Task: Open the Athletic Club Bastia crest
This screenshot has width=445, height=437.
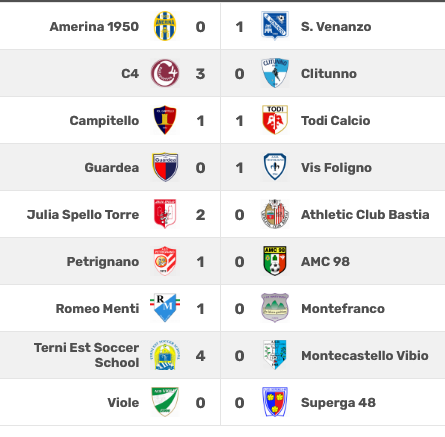Action: coord(275,214)
